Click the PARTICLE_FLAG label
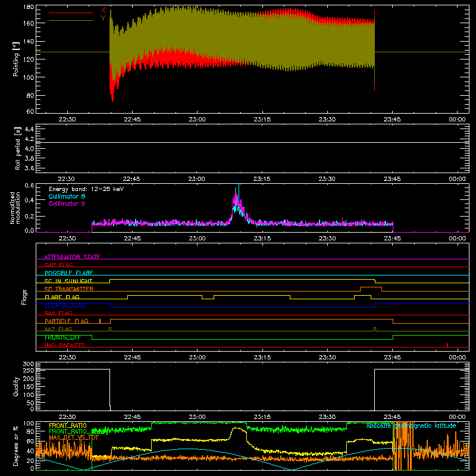 (67, 321)
